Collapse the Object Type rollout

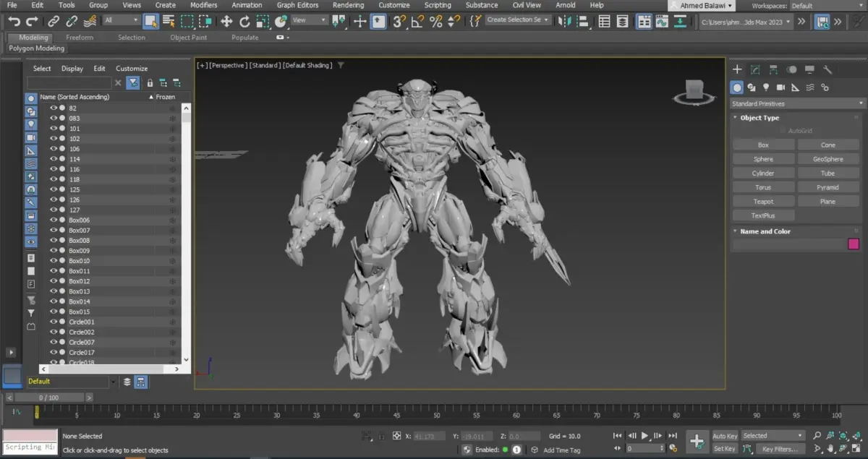[759, 118]
